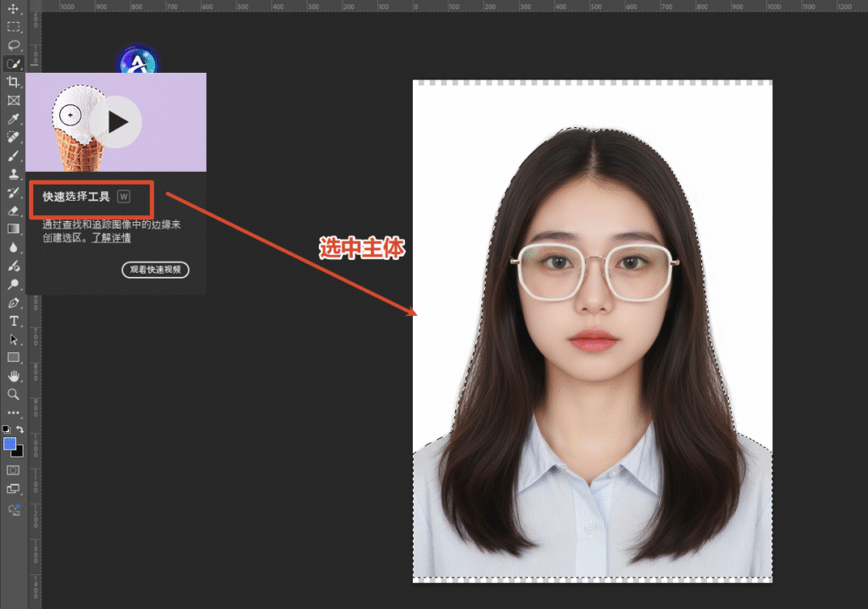Select the Path Selection arrow tool
Viewport: 868px width, 609px height.
click(x=14, y=339)
